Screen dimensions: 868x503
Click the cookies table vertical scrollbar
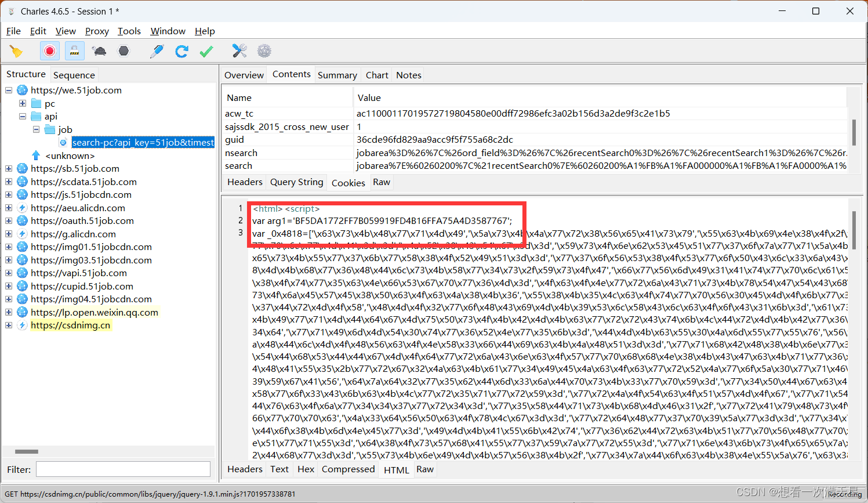854,132
